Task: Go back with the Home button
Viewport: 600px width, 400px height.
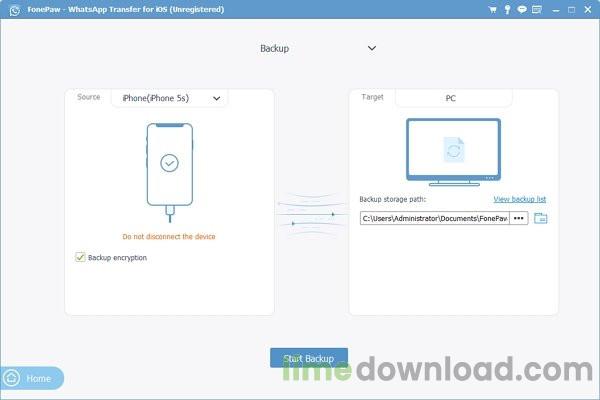Action: (x=32, y=378)
